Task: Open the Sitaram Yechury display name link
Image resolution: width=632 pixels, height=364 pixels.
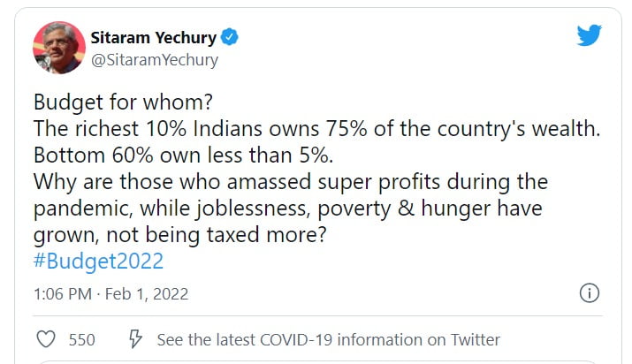Action: click(152, 38)
